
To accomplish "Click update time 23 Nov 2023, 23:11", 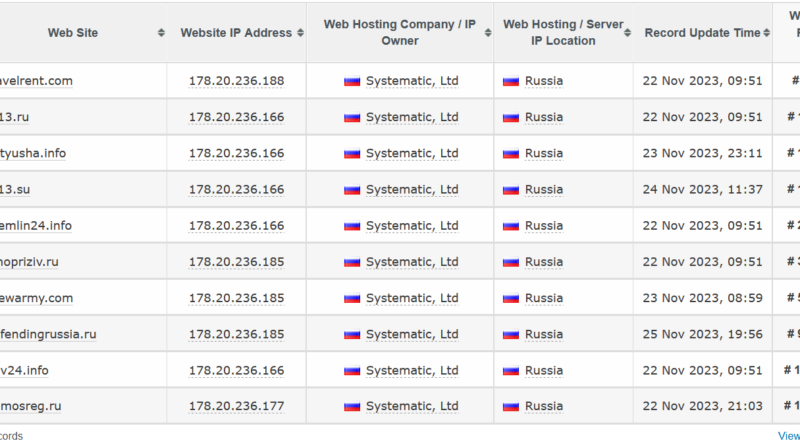I will 703,153.
